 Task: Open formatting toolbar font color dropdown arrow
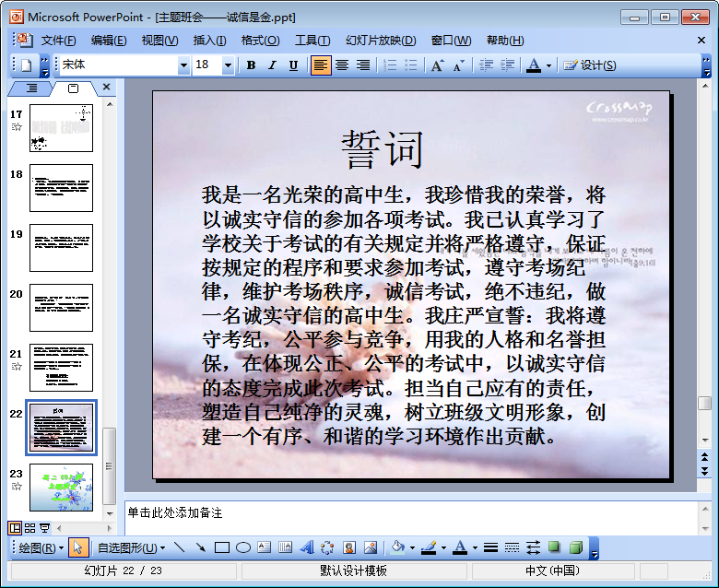tap(548, 65)
